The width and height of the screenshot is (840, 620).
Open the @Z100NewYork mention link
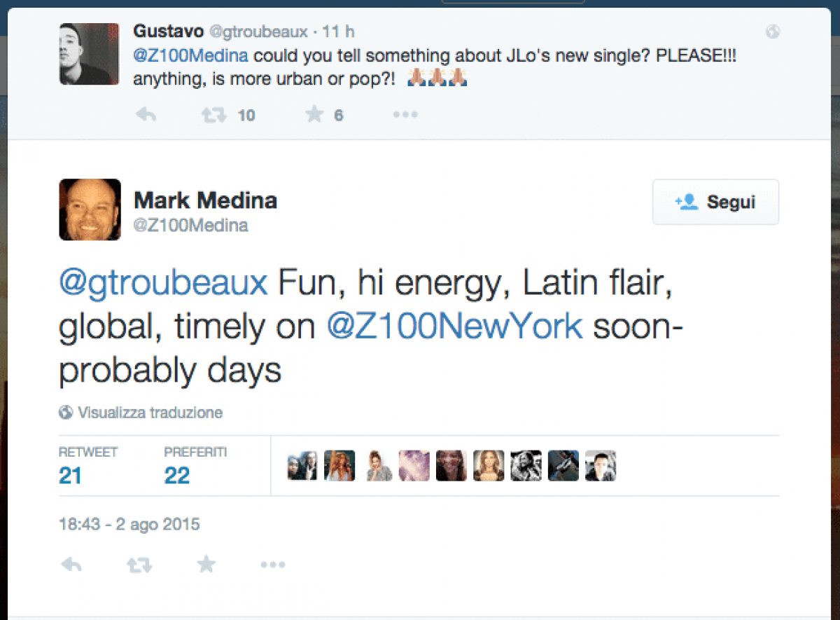tap(455, 326)
